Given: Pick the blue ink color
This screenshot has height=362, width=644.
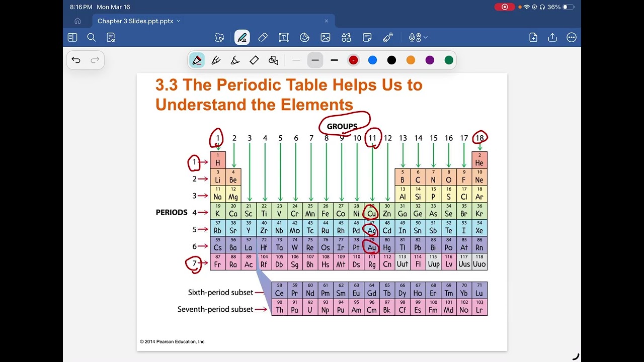Looking at the screenshot, I should click(372, 60).
